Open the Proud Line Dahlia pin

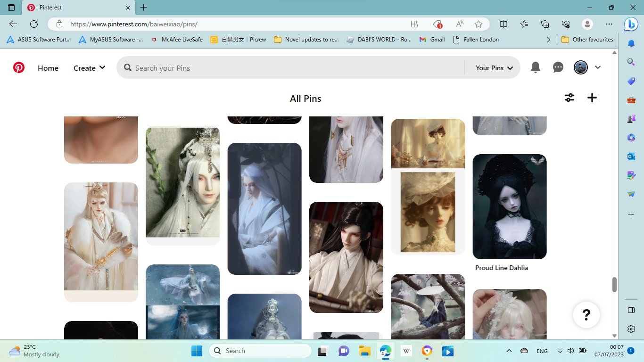tap(509, 206)
